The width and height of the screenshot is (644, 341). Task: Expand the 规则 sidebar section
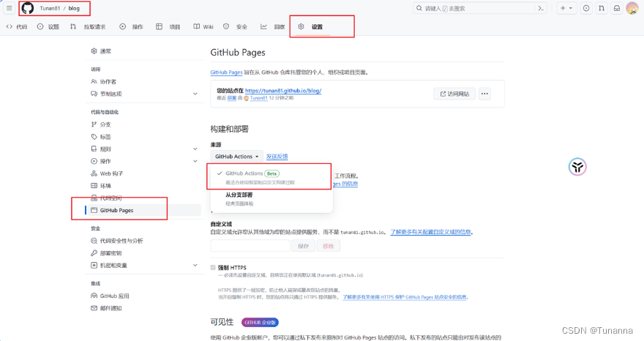(x=143, y=149)
